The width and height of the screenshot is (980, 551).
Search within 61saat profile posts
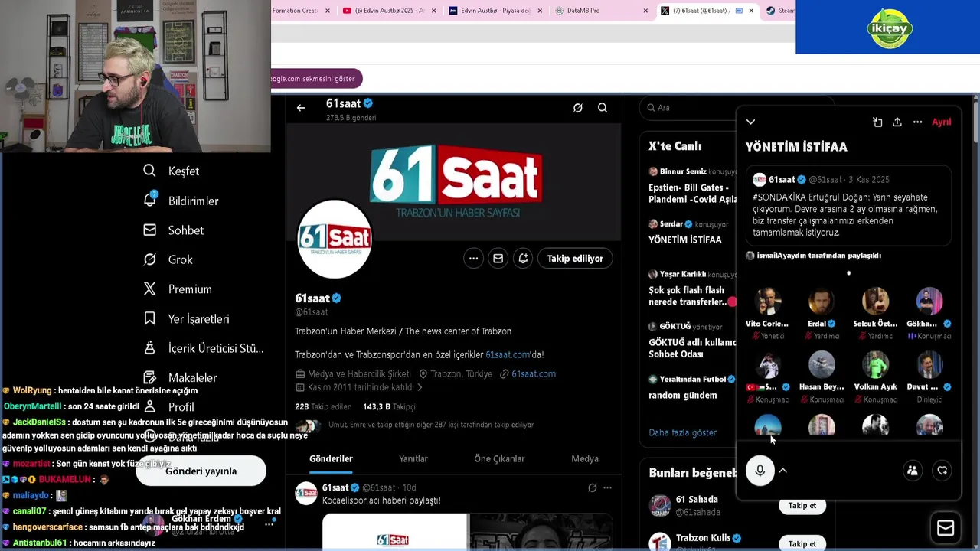(x=603, y=108)
